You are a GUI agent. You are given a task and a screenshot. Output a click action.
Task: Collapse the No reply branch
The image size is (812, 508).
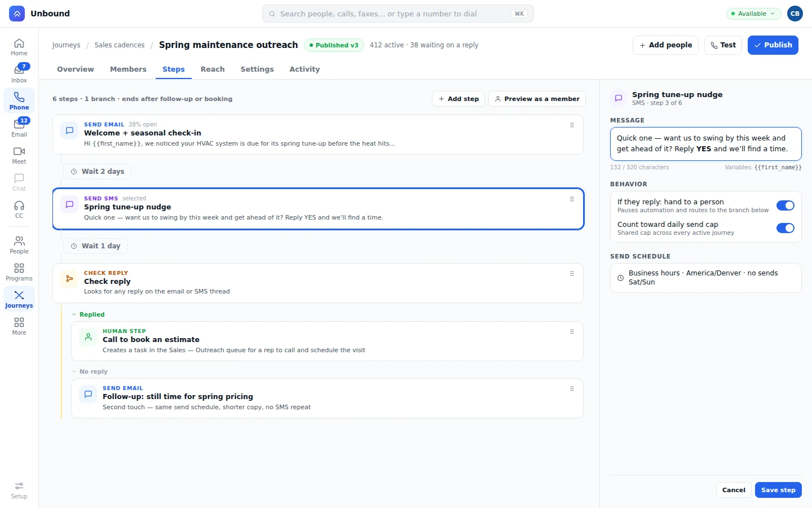(89, 371)
